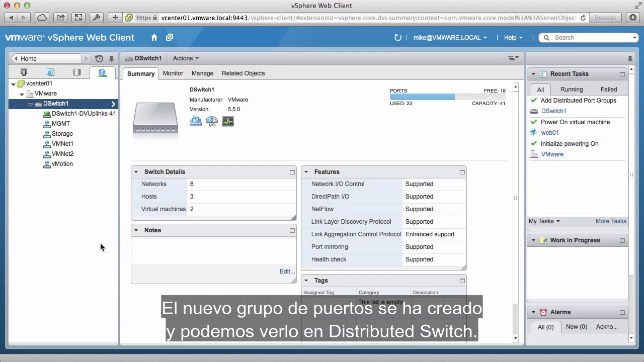Click the ports usage progress bar
The image size is (644, 362).
(x=447, y=97)
